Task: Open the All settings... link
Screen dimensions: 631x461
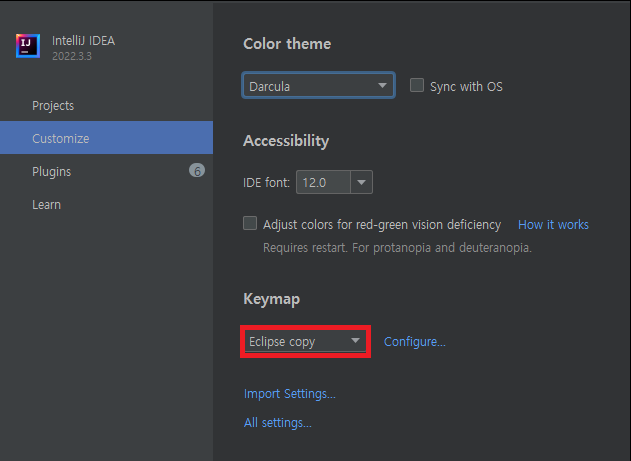Action: [x=277, y=423]
